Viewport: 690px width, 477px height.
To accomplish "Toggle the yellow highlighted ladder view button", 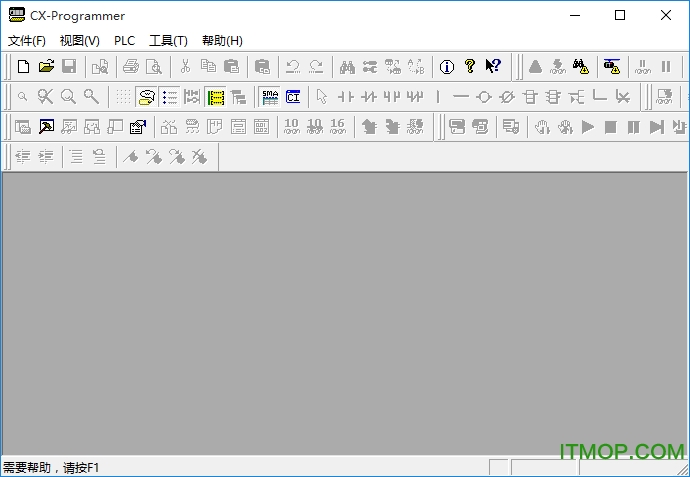I will (216, 96).
